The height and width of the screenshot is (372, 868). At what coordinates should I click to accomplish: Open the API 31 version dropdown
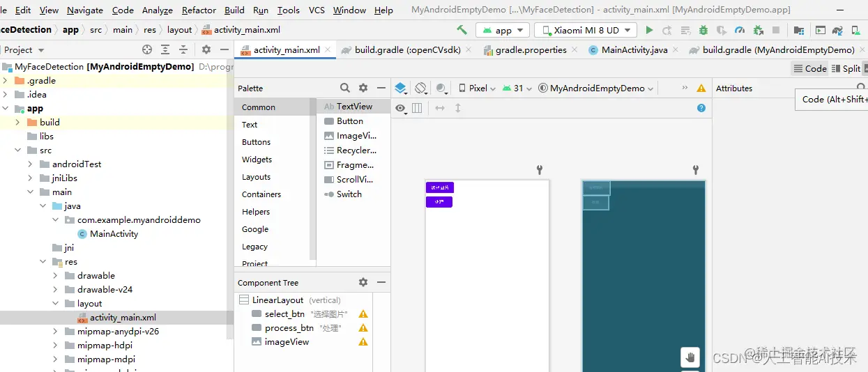517,88
